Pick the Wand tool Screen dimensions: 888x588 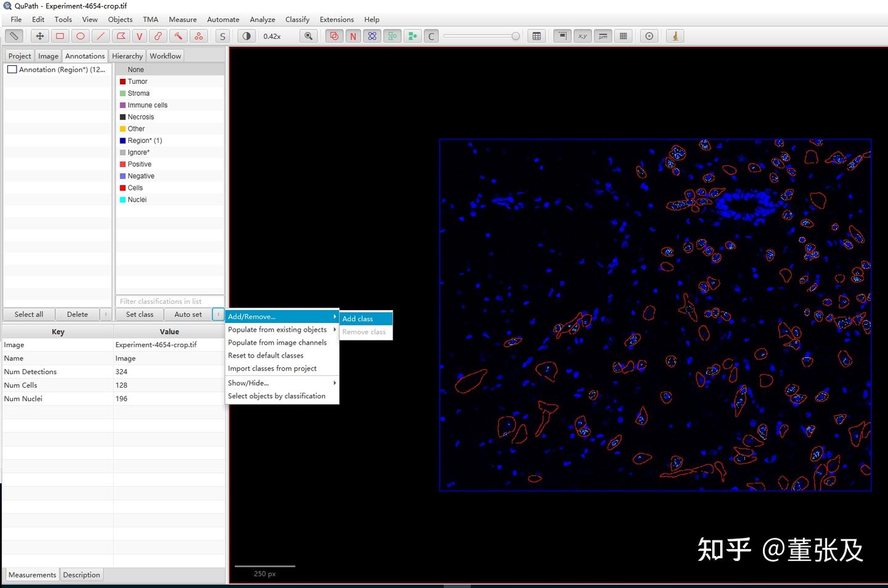[178, 36]
